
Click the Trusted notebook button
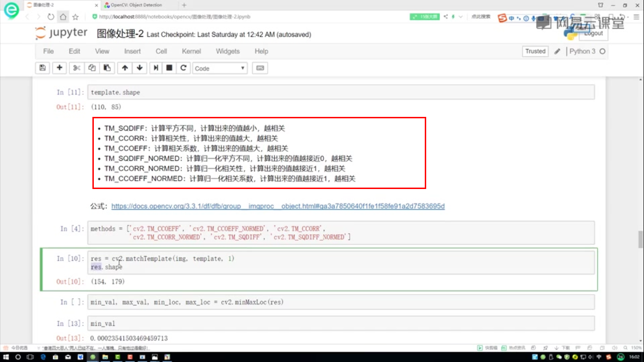point(536,51)
